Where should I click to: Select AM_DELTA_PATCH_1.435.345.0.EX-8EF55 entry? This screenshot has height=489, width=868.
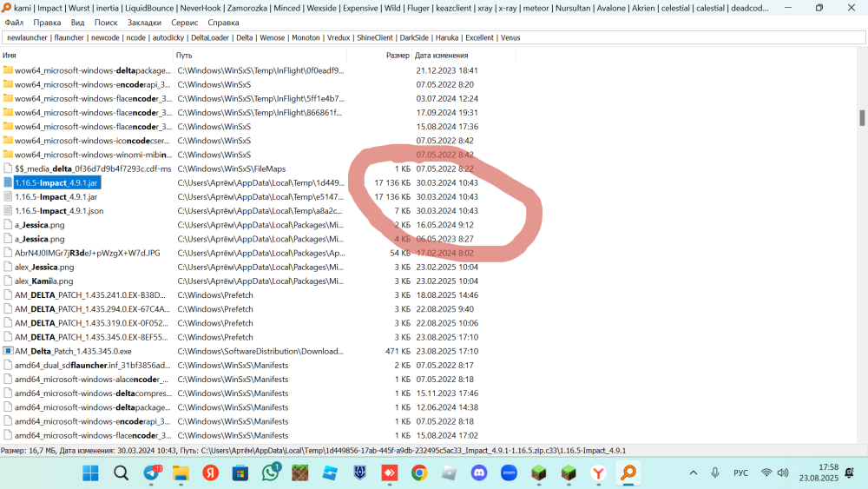pos(91,337)
